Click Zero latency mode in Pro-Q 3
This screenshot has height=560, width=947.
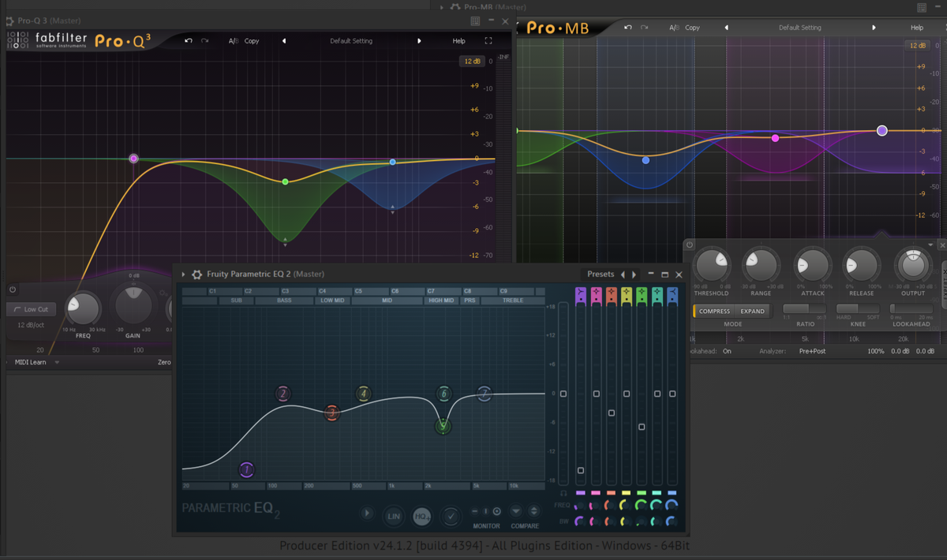click(x=165, y=363)
